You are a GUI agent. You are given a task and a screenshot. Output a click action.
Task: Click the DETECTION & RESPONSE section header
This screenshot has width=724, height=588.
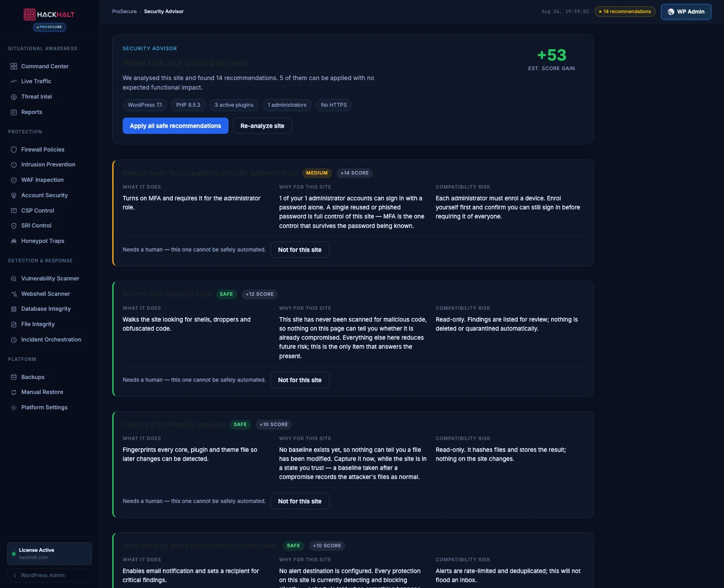(40, 261)
